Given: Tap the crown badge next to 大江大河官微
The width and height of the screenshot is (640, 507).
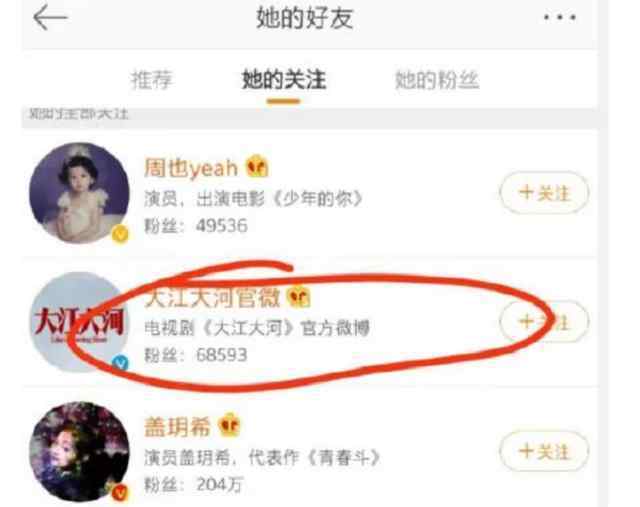Looking at the screenshot, I should coord(299,296).
